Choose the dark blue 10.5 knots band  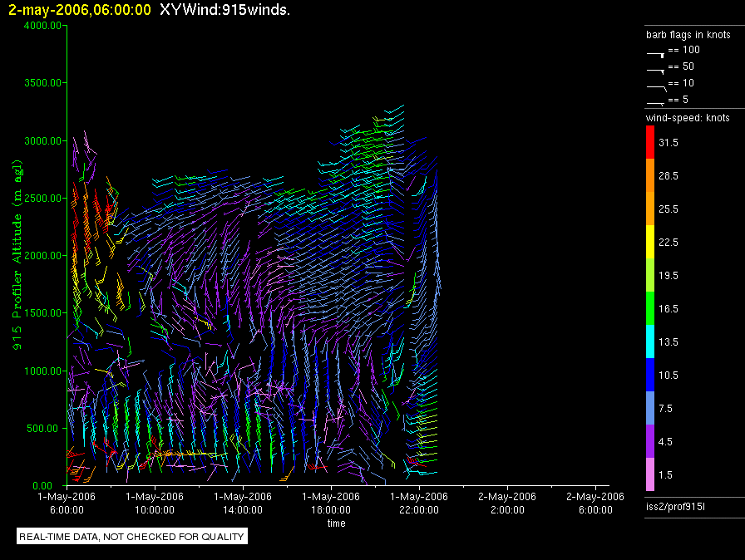pos(650,376)
